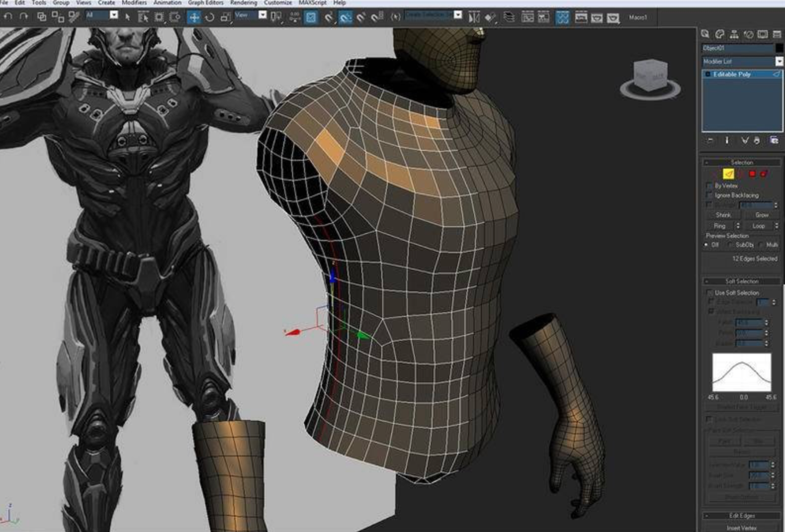Viewport: 785px width, 532px height.
Task: Select Preview Selection Multi radio button
Action: point(761,245)
